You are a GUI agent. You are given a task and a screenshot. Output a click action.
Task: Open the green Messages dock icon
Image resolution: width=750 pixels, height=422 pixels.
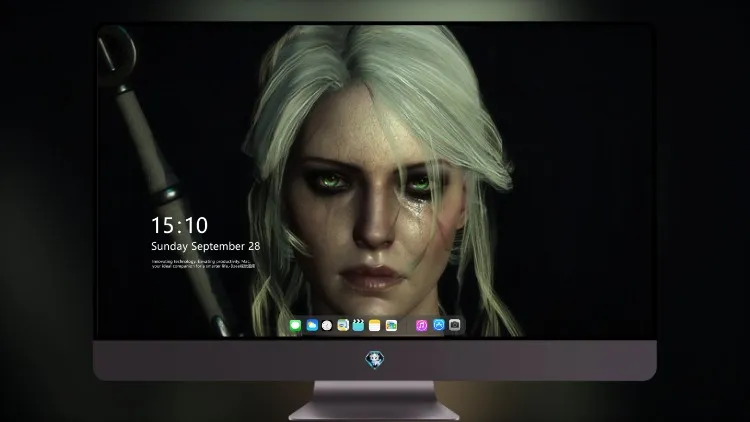pos(295,326)
